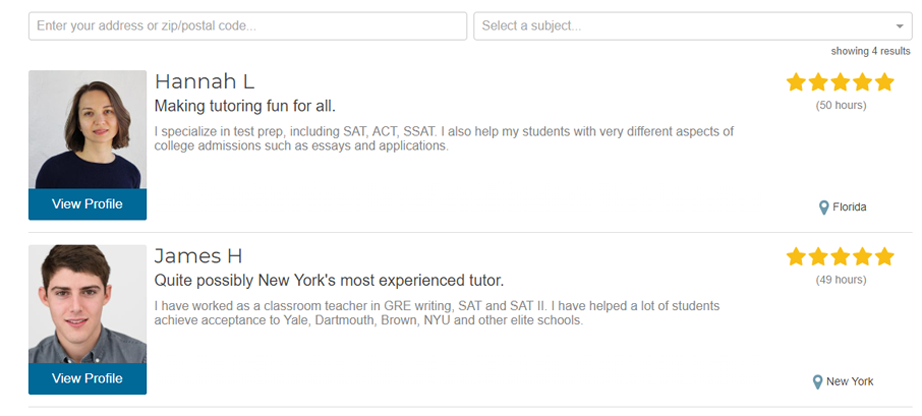Viewport: 922px width, 416px height.
Task: Click Hannah L's profile photo
Action: (88, 129)
